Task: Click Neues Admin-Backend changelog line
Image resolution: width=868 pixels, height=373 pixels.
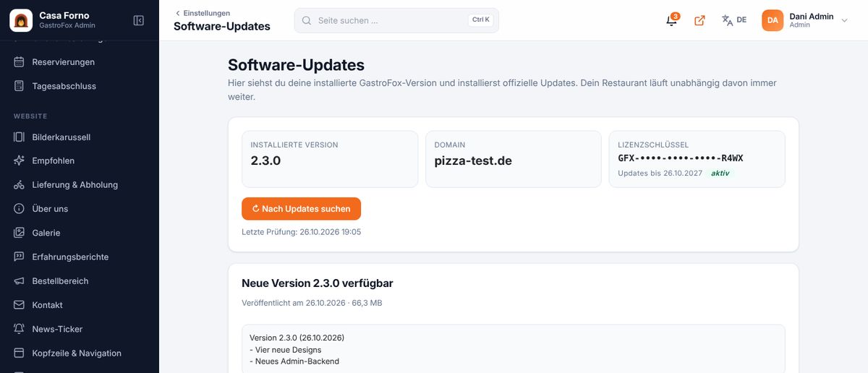Action: (x=294, y=361)
